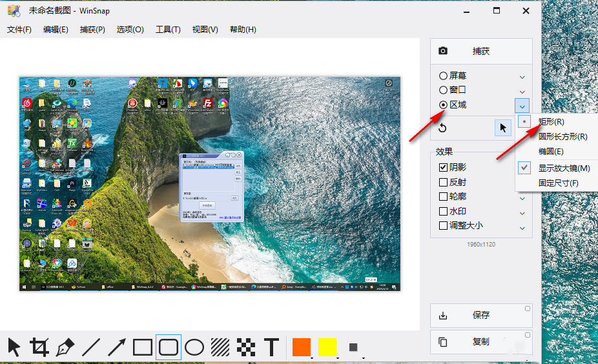Viewport: 598px width, 364px height.
Task: Expand the Watermark effect options chevron
Action: (x=522, y=214)
